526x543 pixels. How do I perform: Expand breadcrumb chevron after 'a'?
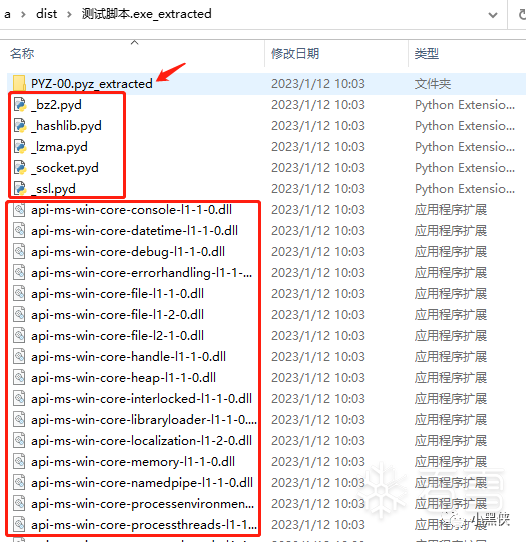point(23,15)
